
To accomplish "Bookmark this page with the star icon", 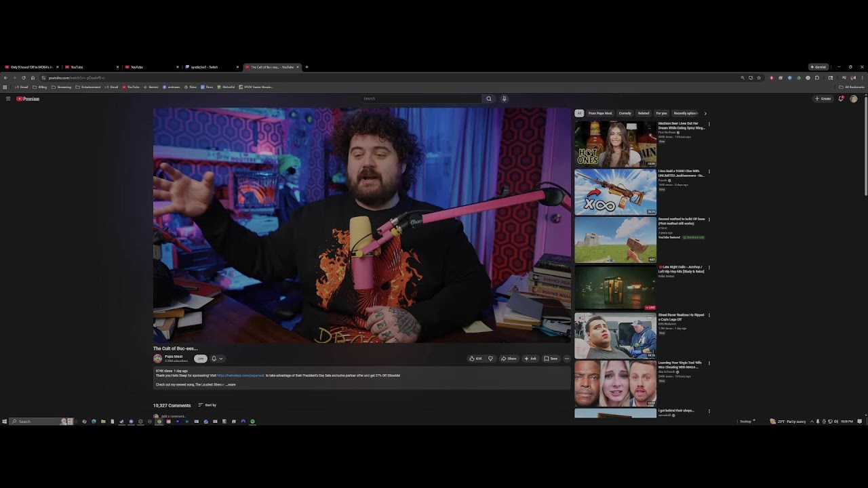I will 759,78.
